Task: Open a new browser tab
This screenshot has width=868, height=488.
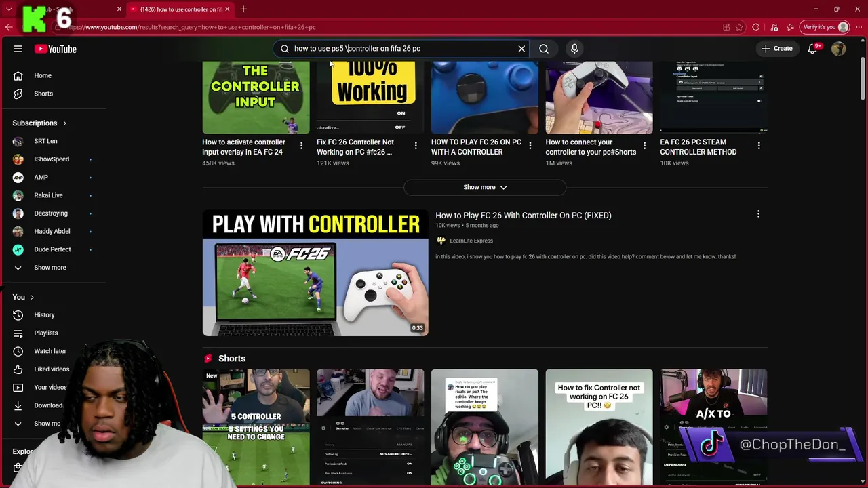Action: tap(243, 9)
